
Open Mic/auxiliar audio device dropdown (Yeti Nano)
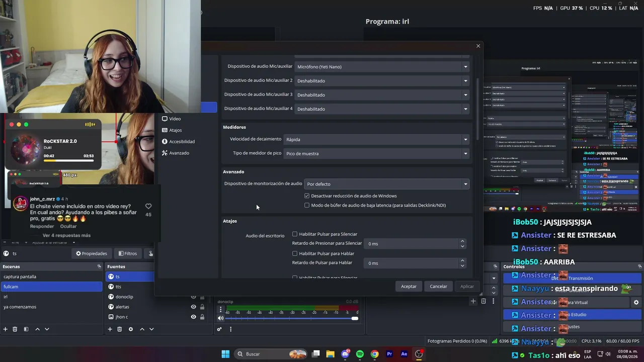[382, 66]
